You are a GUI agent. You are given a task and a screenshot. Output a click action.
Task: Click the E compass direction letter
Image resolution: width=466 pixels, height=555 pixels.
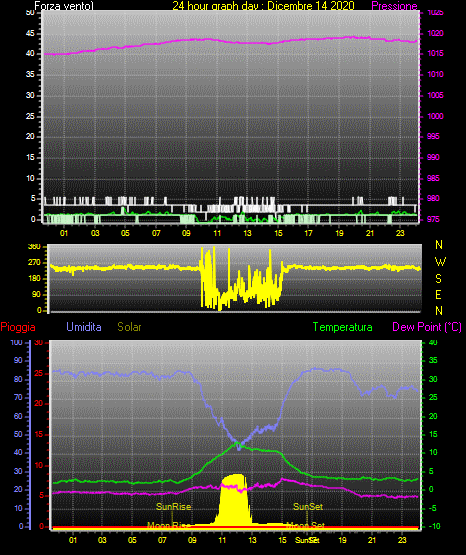(x=438, y=294)
